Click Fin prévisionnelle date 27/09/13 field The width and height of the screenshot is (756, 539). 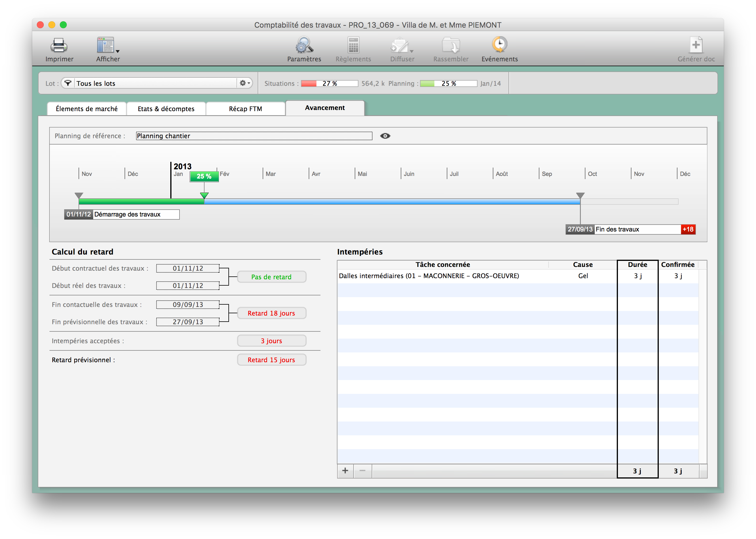click(188, 322)
